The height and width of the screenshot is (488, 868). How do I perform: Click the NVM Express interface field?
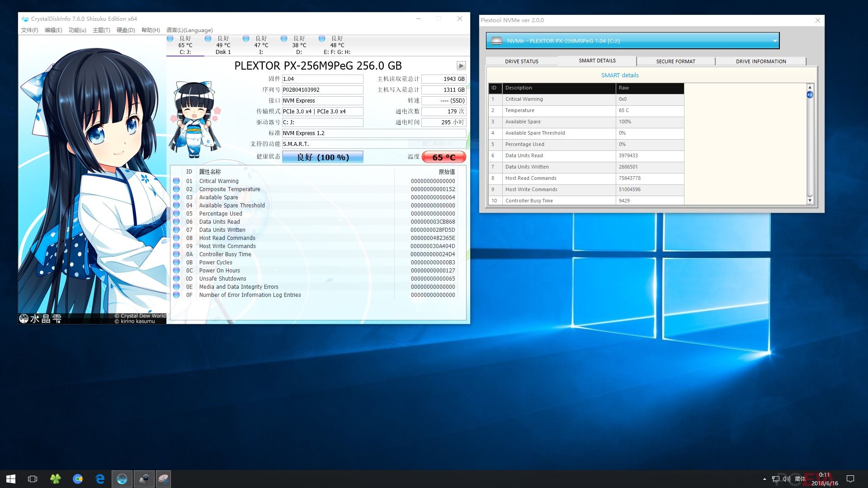click(323, 101)
